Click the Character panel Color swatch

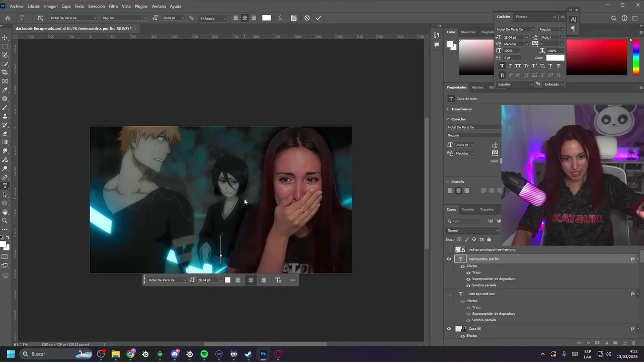click(x=555, y=58)
